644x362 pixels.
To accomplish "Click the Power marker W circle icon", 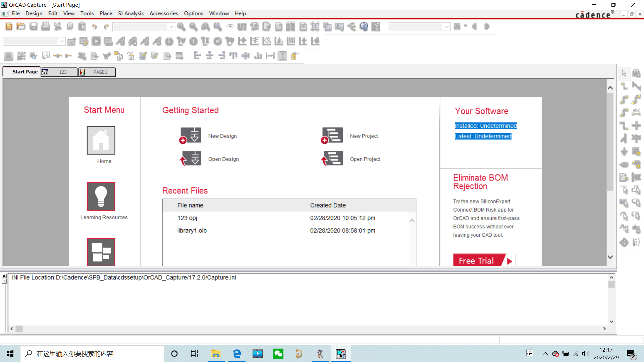I will [218, 41].
